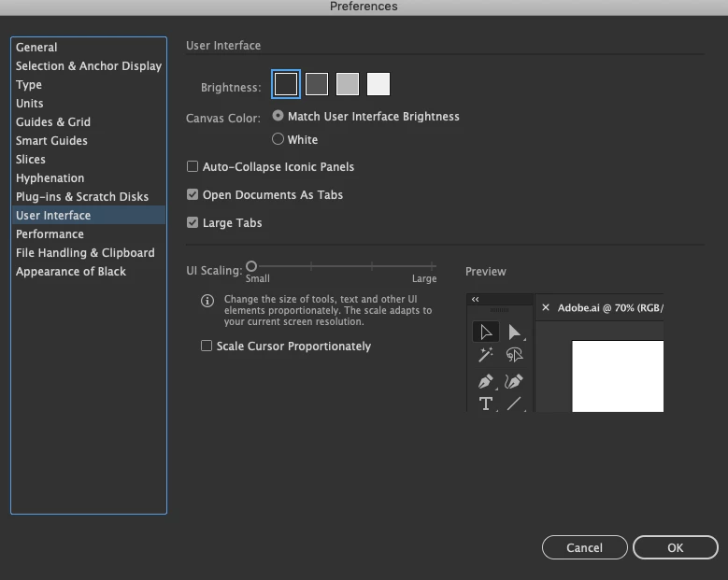Click the Cancel button
The height and width of the screenshot is (580, 728).
(x=584, y=547)
